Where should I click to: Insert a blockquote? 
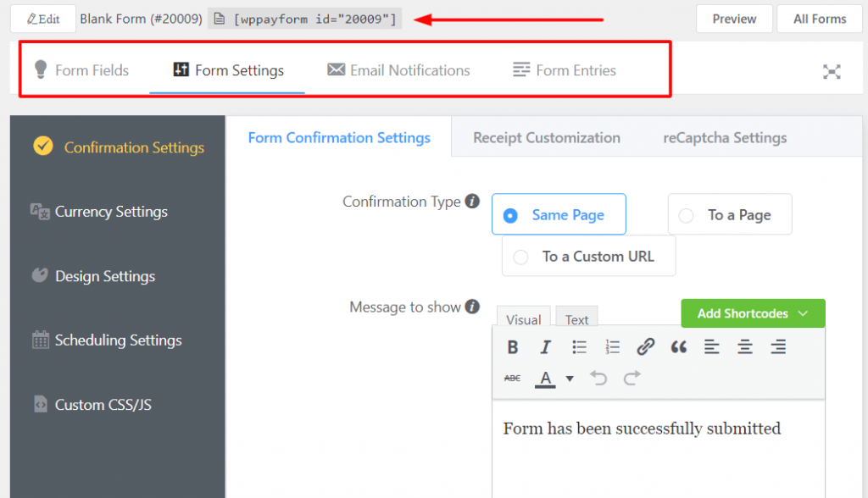pyautogui.click(x=678, y=346)
